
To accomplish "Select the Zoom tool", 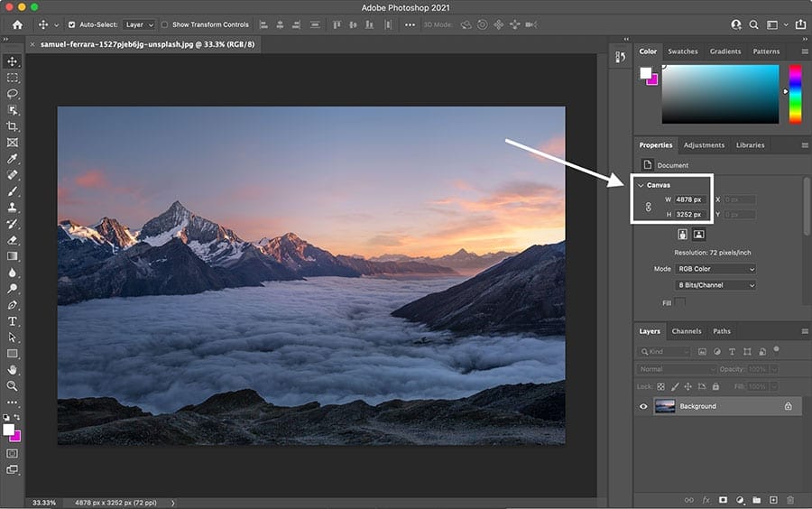I will click(x=13, y=386).
